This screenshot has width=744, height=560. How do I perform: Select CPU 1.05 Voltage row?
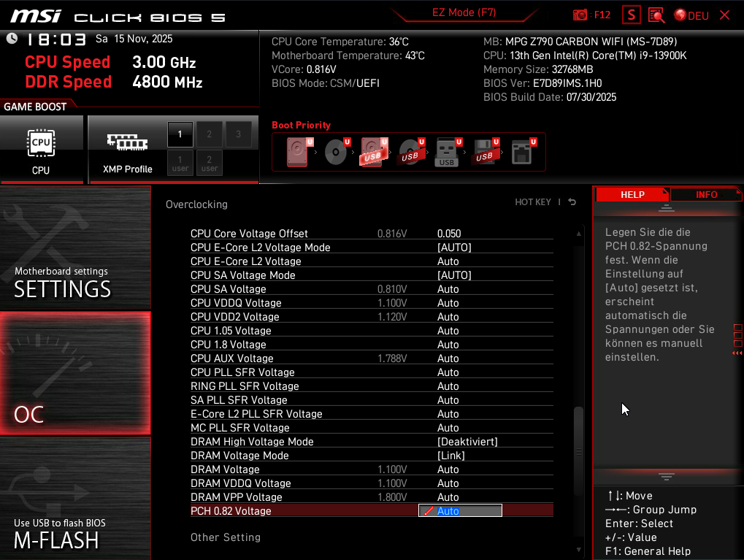(372, 331)
